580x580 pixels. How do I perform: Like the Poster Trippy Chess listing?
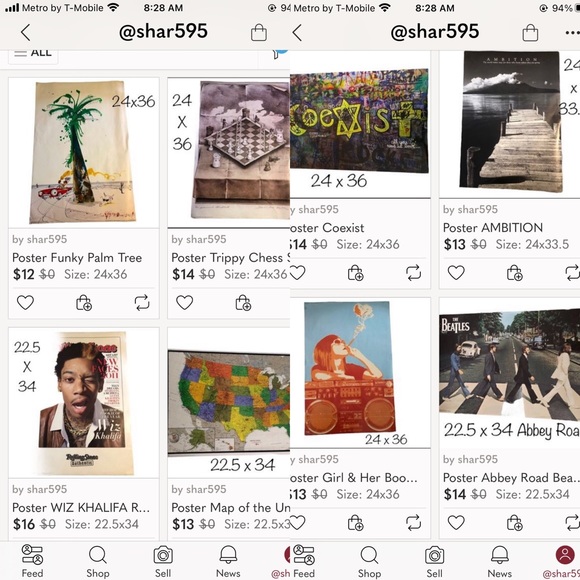(x=184, y=303)
